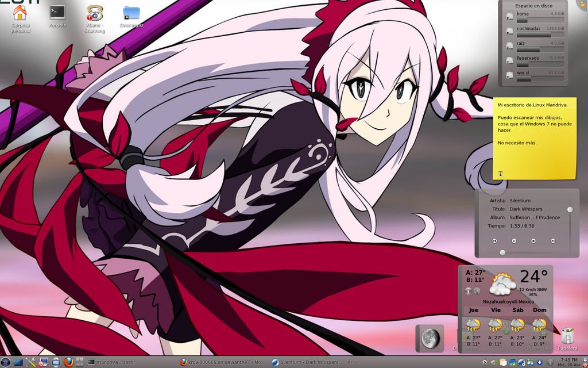Activate the 'mandriva : bash' taskbar entry
This screenshot has height=368, width=588.
(x=110, y=362)
